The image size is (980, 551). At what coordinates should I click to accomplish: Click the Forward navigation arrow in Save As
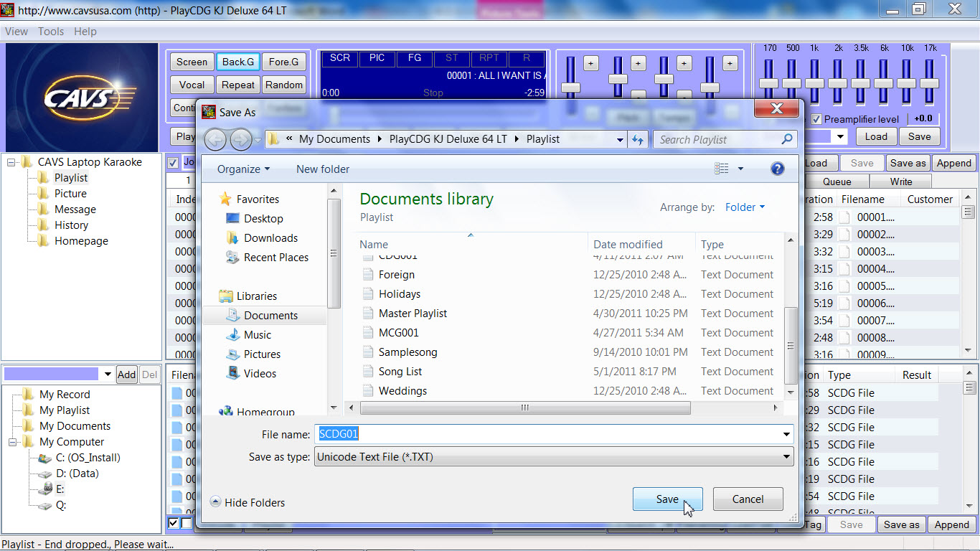pyautogui.click(x=240, y=139)
